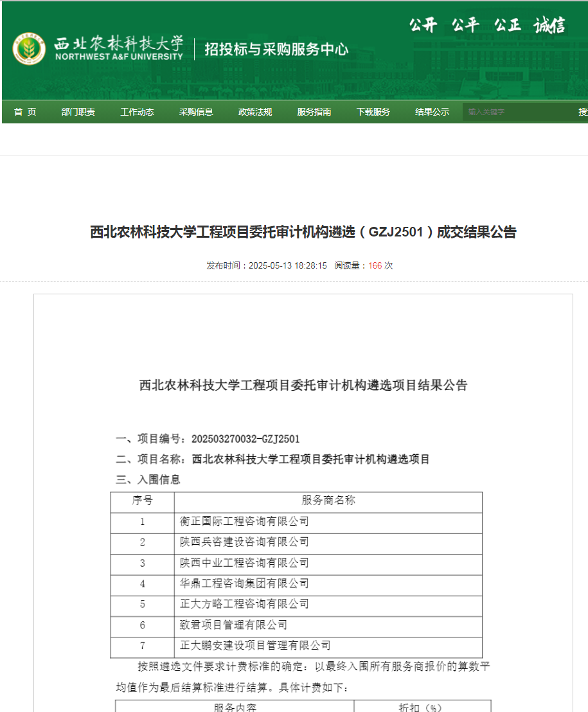This screenshot has width=588, height=712.
Task: Go to 工作动态 section
Action: point(137,112)
